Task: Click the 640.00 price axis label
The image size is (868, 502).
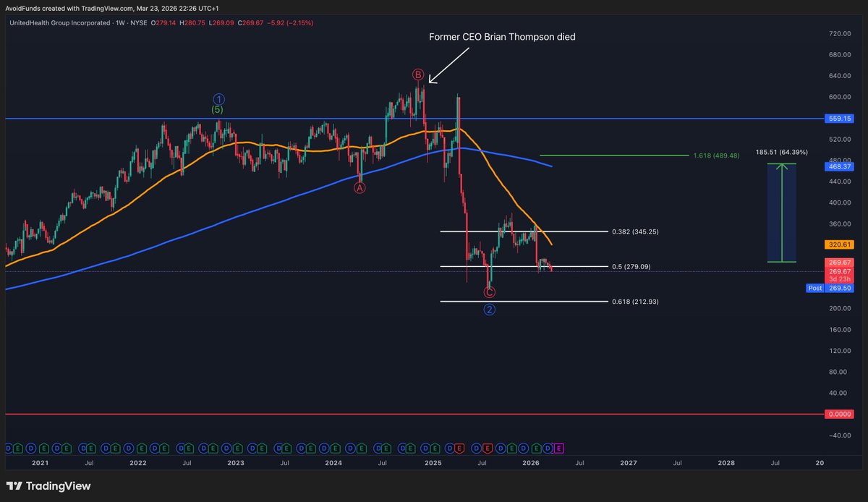Action: (x=840, y=76)
